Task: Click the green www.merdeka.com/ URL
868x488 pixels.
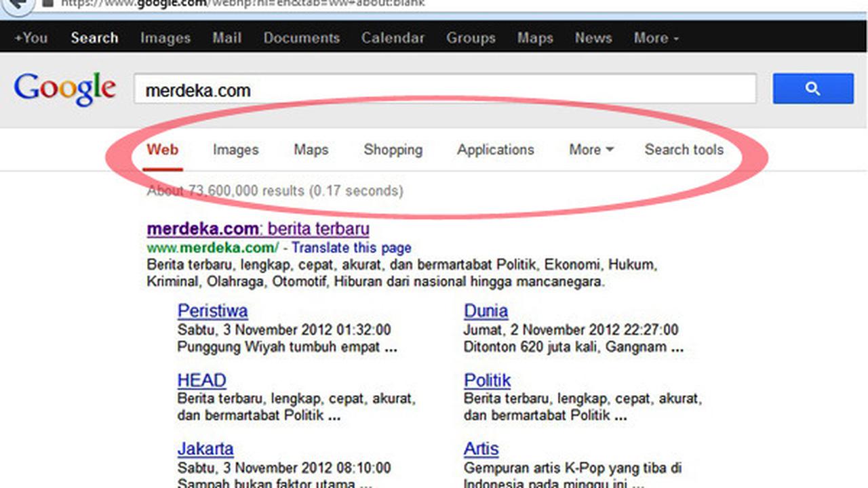Action: click(x=213, y=248)
